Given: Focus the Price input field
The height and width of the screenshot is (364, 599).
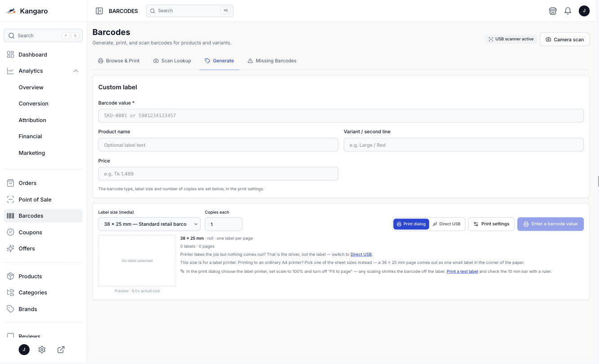Looking at the screenshot, I should point(218,174).
